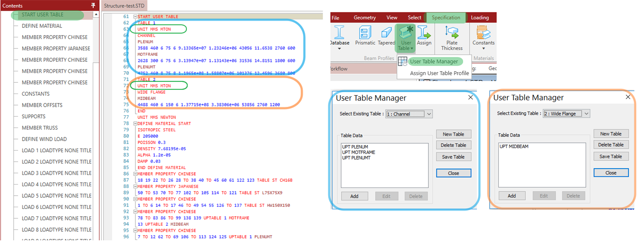Click the Assign beam profile icon
This screenshot has height=242, width=644.
coord(424,33)
